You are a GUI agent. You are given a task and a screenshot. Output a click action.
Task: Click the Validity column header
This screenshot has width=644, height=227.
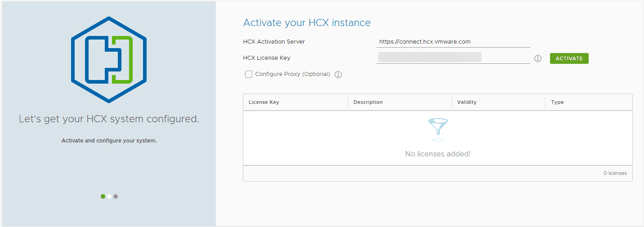467,102
